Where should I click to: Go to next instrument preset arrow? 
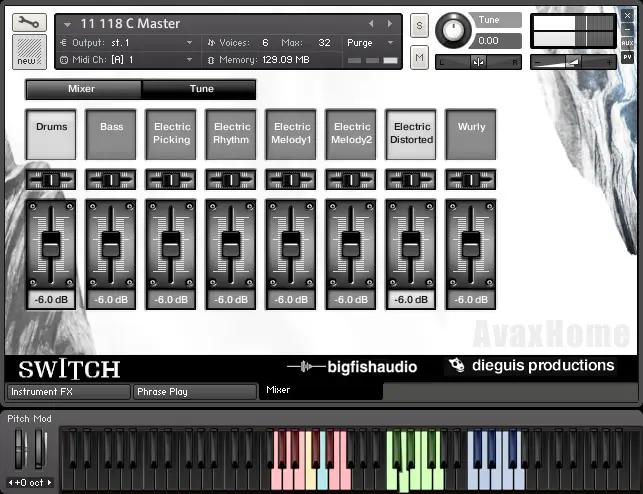coord(390,24)
